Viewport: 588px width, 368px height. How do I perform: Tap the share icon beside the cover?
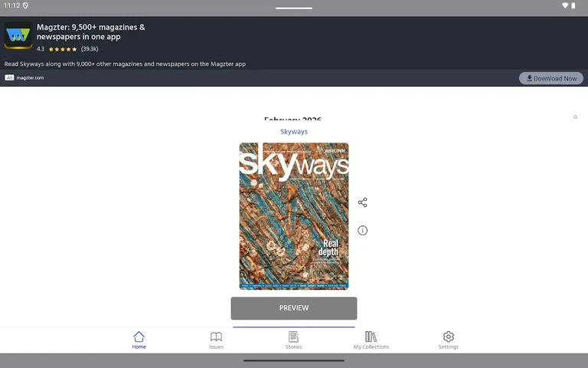coord(363,202)
